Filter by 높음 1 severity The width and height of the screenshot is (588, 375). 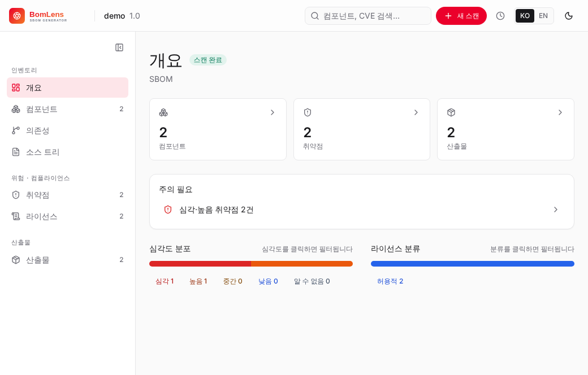tap(198, 281)
